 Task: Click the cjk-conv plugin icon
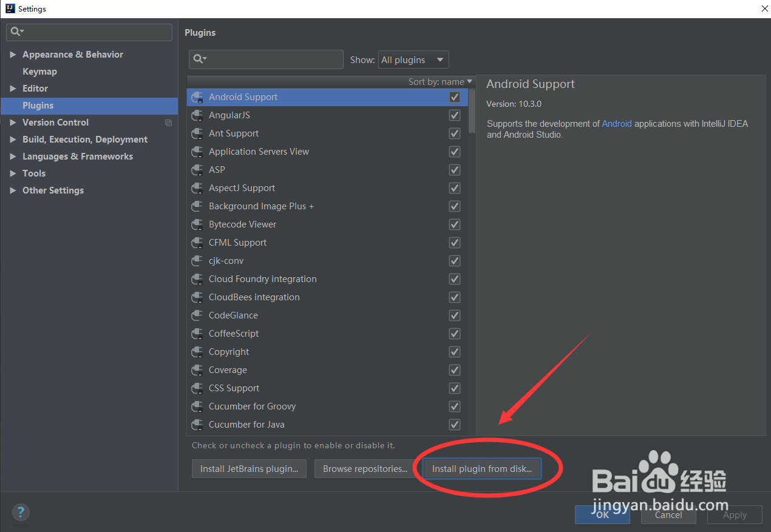click(x=197, y=261)
